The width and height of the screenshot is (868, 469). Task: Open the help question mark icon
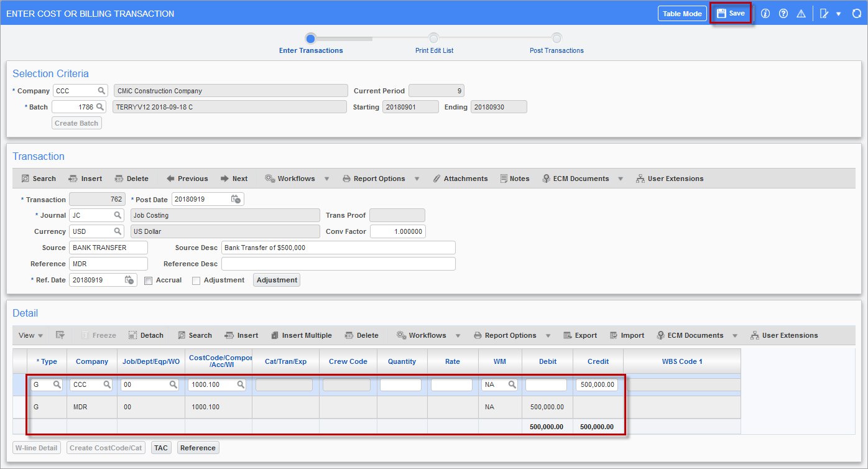click(x=783, y=14)
